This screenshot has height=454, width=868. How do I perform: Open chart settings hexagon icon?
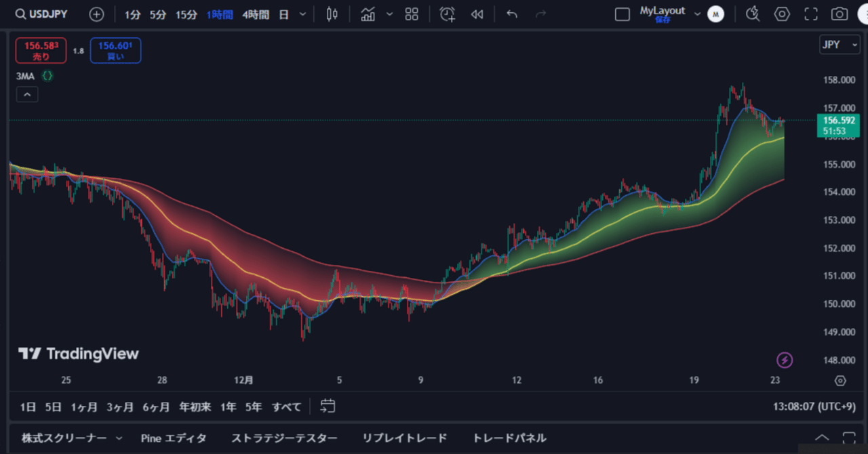point(782,14)
